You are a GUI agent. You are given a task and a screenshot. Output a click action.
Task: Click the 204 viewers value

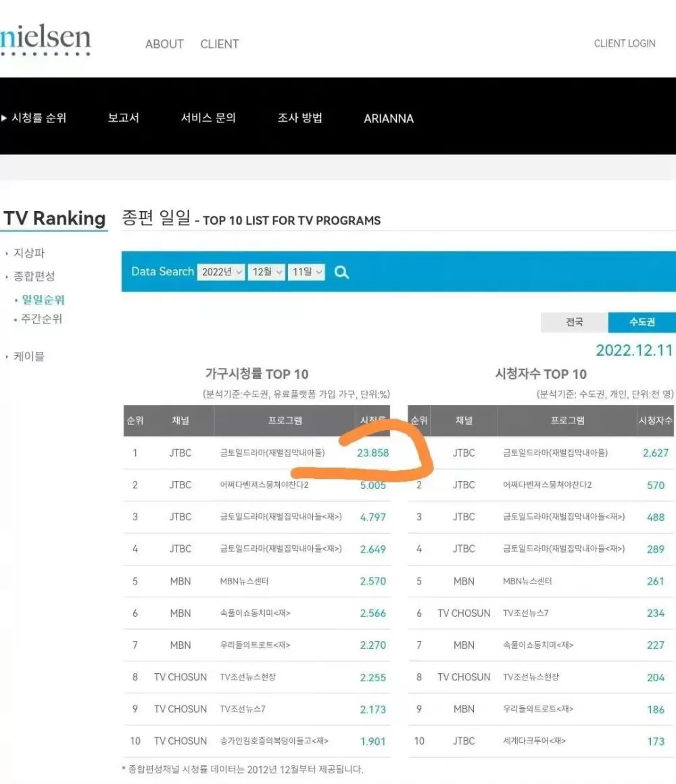click(x=656, y=678)
